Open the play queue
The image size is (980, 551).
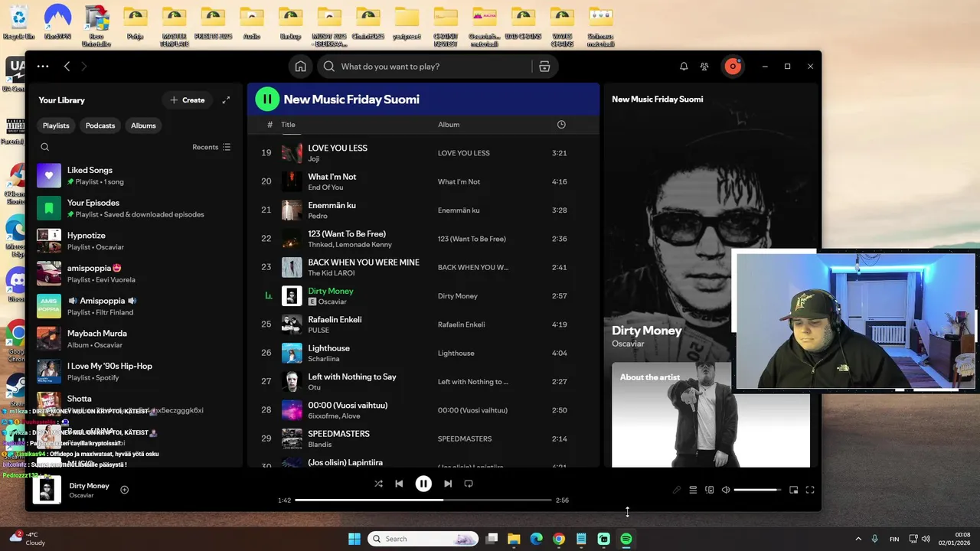pos(693,490)
